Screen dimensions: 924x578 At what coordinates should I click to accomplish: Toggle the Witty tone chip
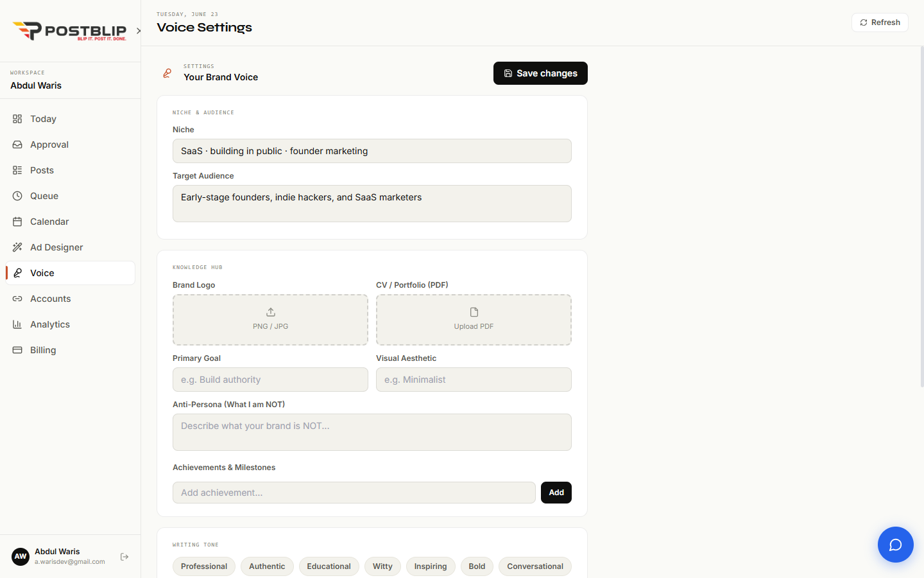coord(382,566)
